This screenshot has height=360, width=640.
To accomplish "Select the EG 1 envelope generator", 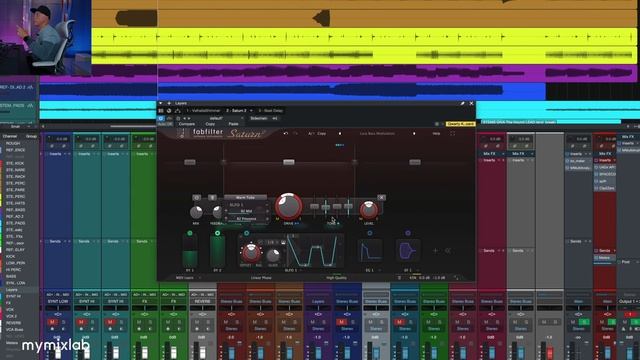I will (370, 250).
